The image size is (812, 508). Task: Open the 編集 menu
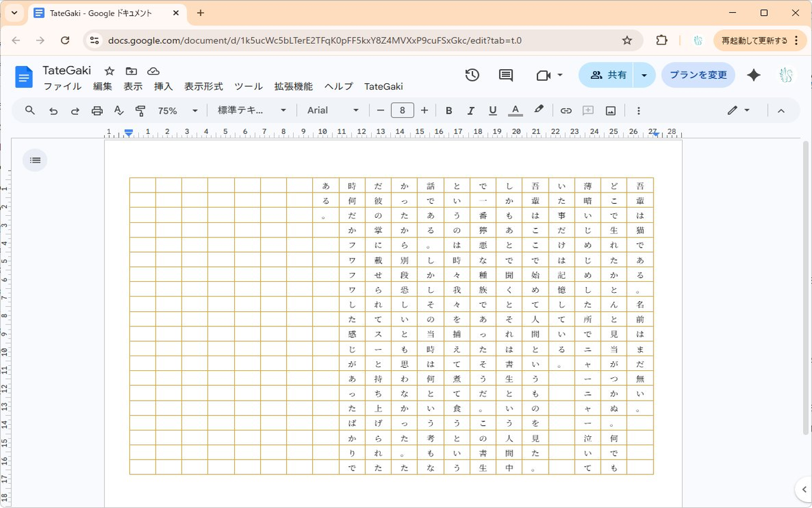[x=103, y=86]
